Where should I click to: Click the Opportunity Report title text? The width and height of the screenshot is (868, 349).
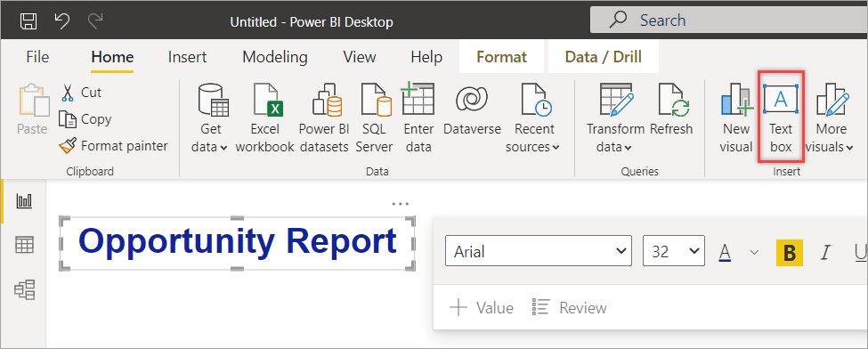238,240
